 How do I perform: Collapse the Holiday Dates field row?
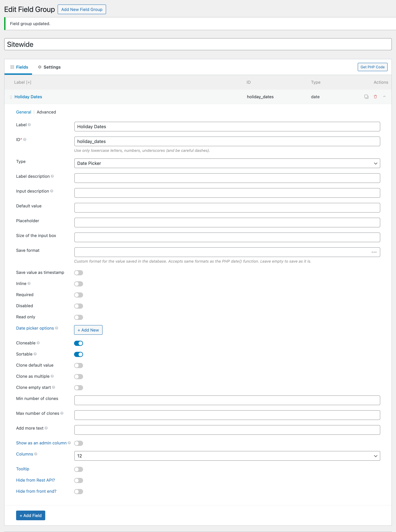(384, 97)
